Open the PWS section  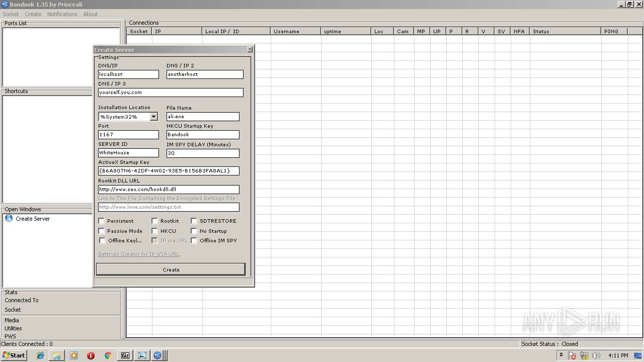tap(11, 336)
